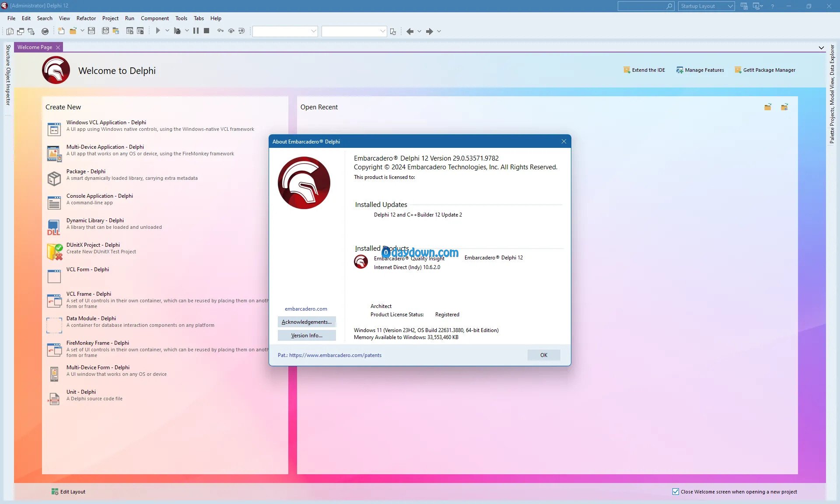The image size is (840, 504).
Task: Open GetIt Package Manager
Action: click(x=765, y=70)
